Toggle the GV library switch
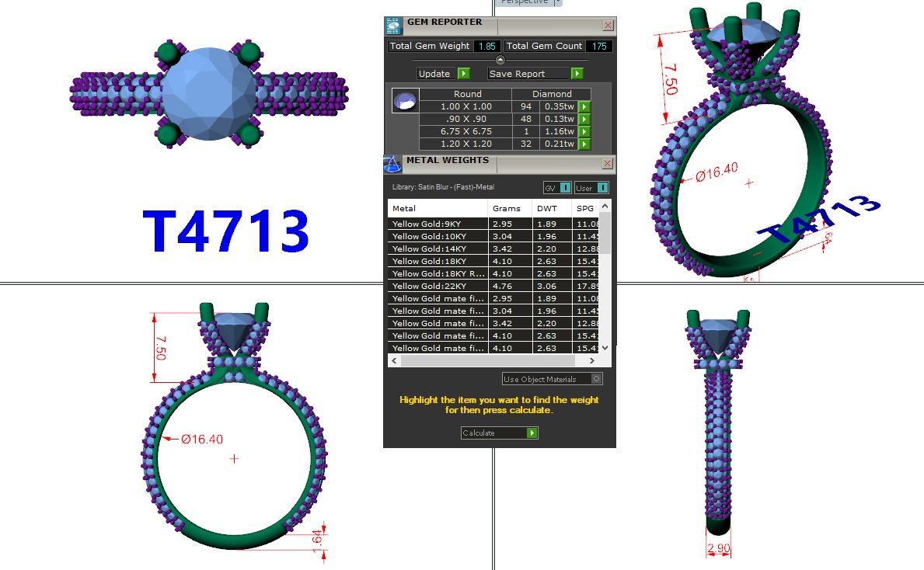This screenshot has height=570, width=924. 565,188
